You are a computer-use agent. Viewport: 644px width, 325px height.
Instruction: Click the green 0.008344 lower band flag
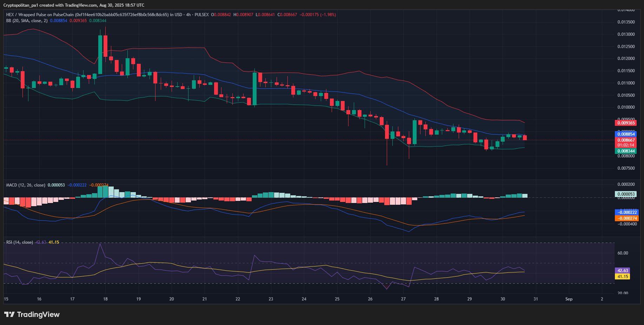tap(626, 151)
